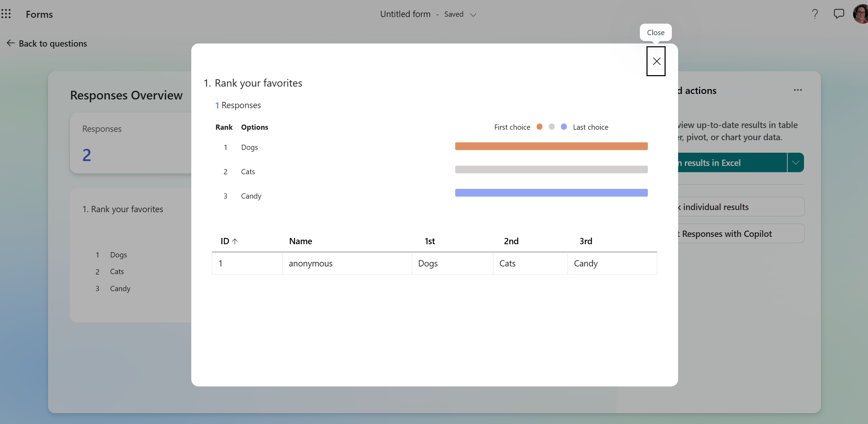This screenshot has height=424, width=868.
Task: Click the blue Last choice legend dot
Action: pyautogui.click(x=564, y=127)
